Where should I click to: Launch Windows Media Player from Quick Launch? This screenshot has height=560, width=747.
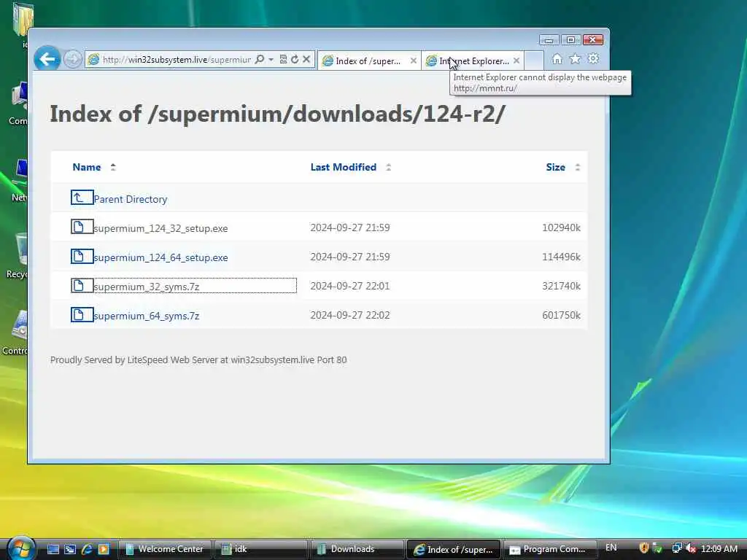104,549
